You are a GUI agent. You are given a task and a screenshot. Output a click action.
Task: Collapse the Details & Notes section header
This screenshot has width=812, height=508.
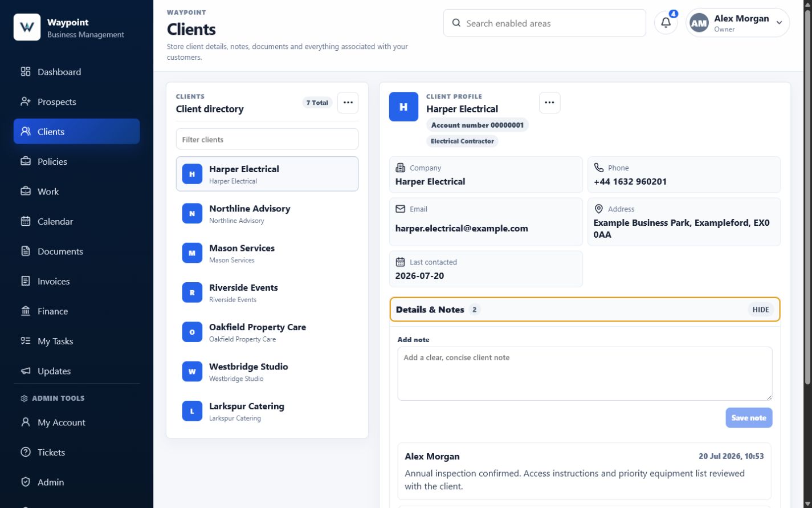[585, 310]
